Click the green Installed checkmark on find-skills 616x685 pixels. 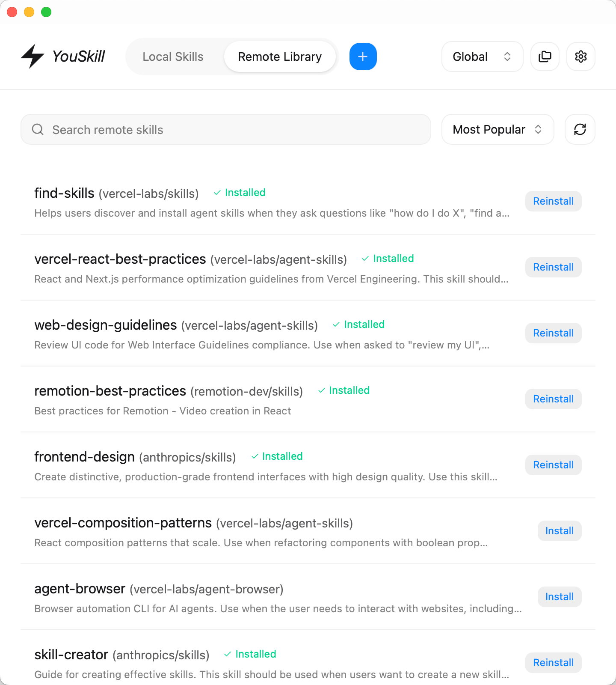pyautogui.click(x=217, y=193)
